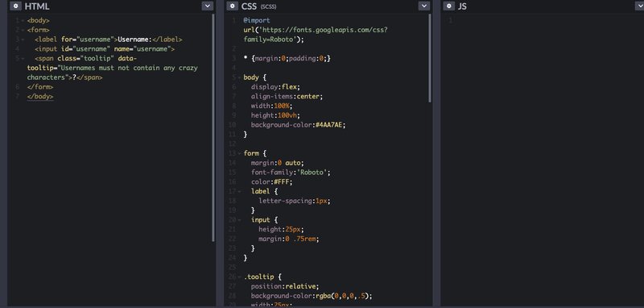Click the color:#FFF declaration

[272, 181]
